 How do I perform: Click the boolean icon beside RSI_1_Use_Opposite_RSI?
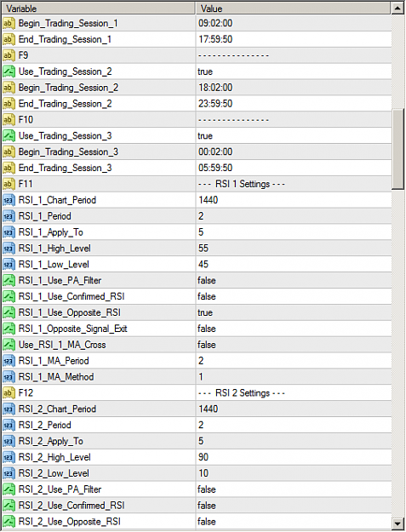pos(9,312)
